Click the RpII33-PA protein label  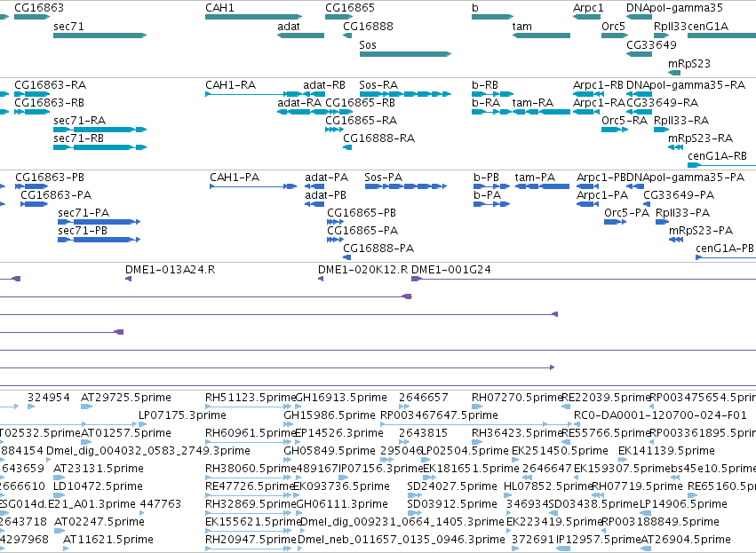[683, 213]
